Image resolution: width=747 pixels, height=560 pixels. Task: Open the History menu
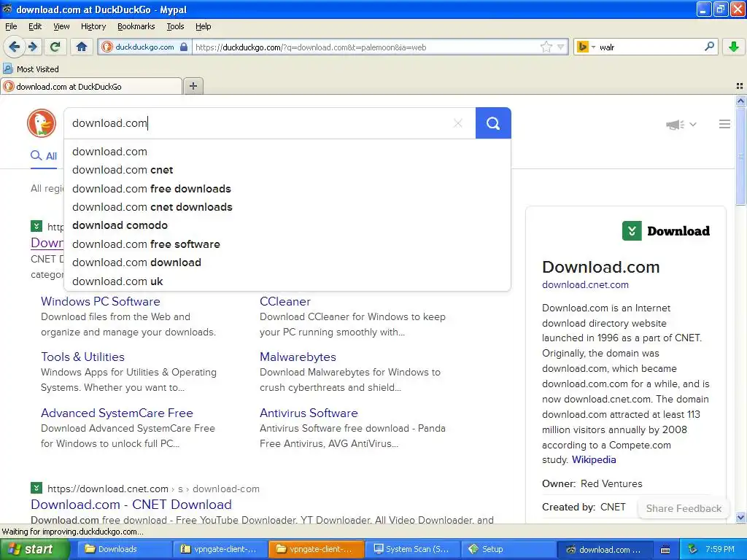point(93,26)
